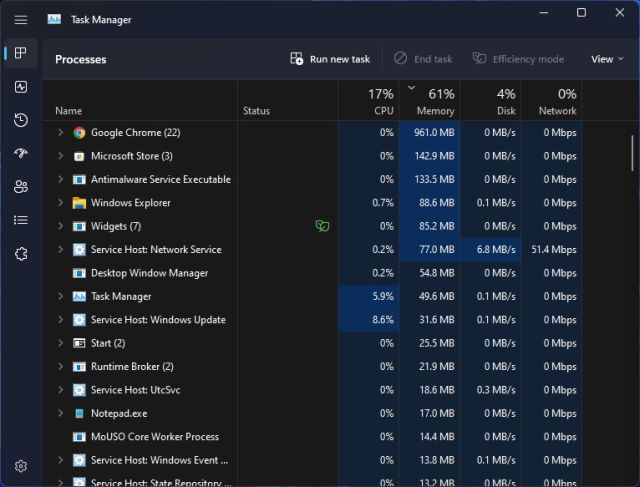This screenshot has height=487, width=640.
Task: Select the Processes sidebar icon
Action: (x=20, y=53)
